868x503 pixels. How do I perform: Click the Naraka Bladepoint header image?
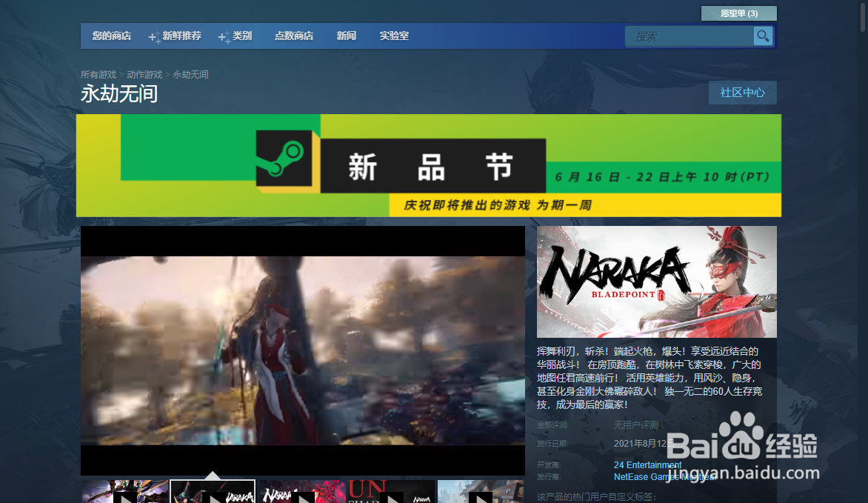coord(656,282)
